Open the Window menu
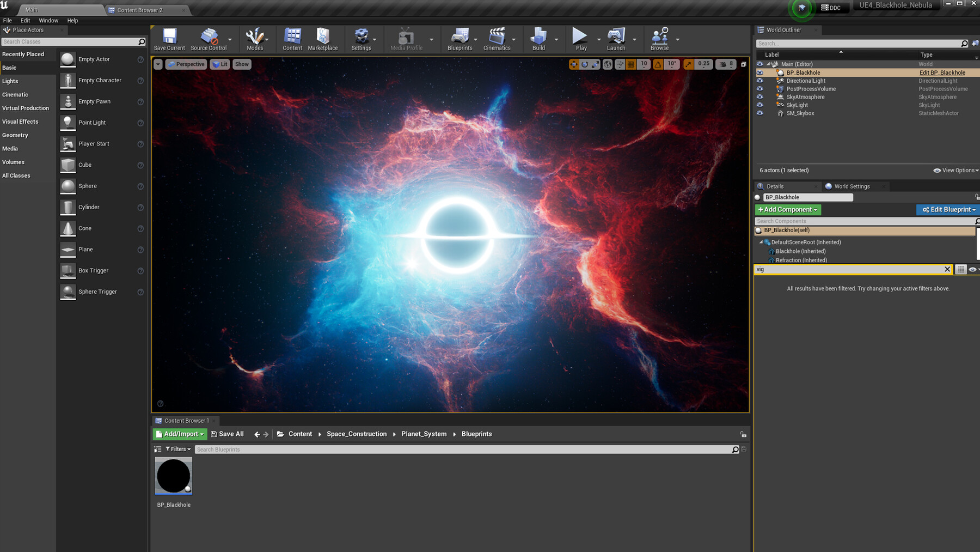 pos(48,20)
